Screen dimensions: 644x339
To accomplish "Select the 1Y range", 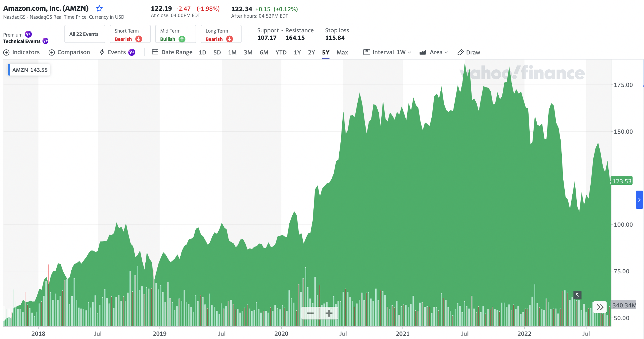I will pos(297,52).
